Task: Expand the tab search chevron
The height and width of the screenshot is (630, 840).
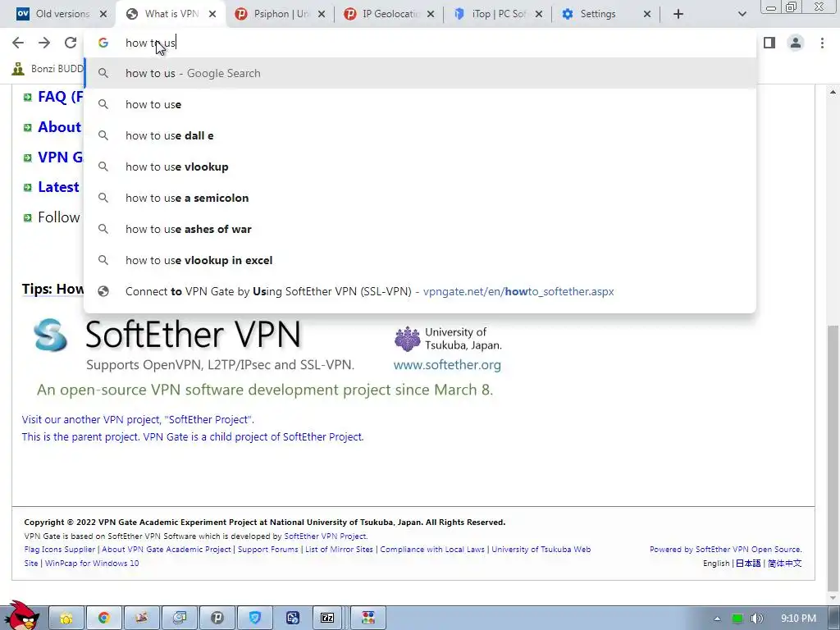Action: 742,14
